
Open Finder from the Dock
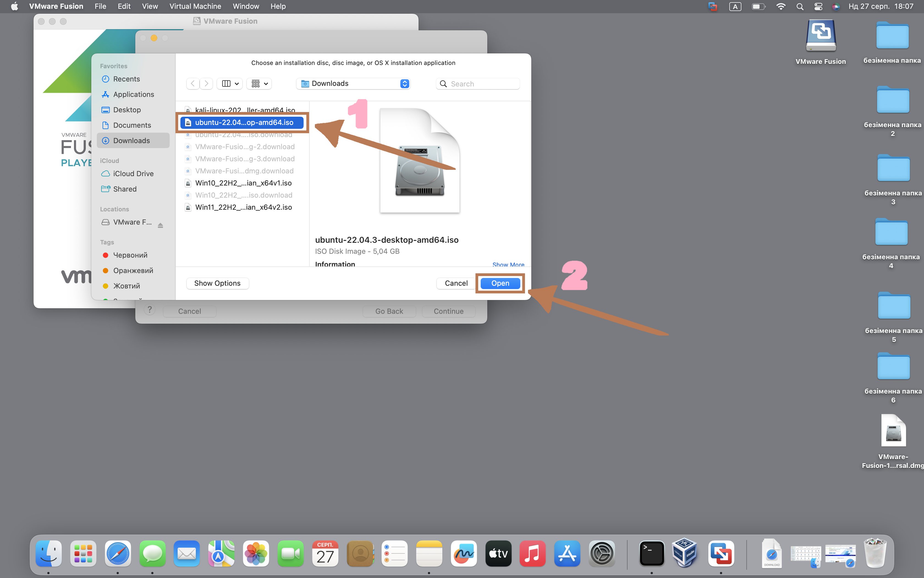48,553
